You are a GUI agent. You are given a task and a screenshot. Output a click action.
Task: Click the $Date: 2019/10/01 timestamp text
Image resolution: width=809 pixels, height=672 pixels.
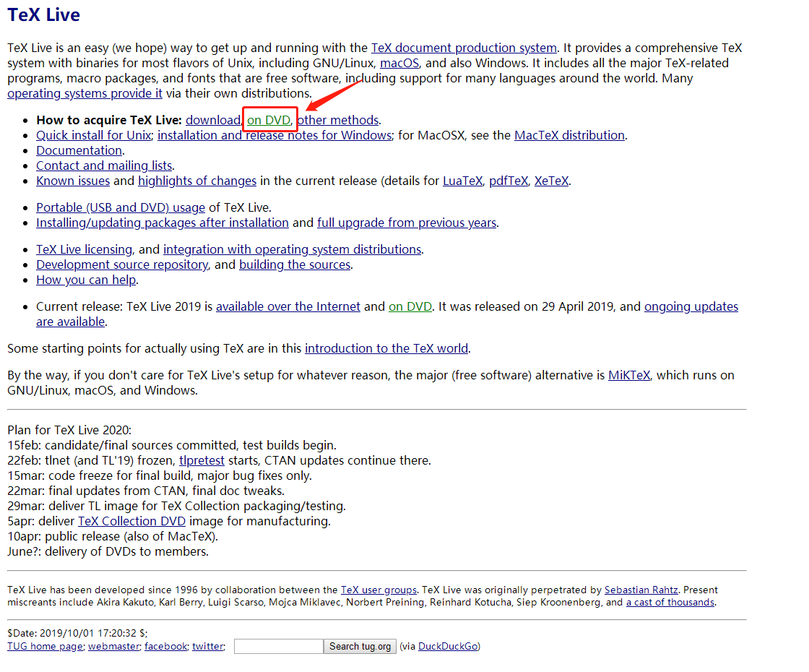(77, 633)
